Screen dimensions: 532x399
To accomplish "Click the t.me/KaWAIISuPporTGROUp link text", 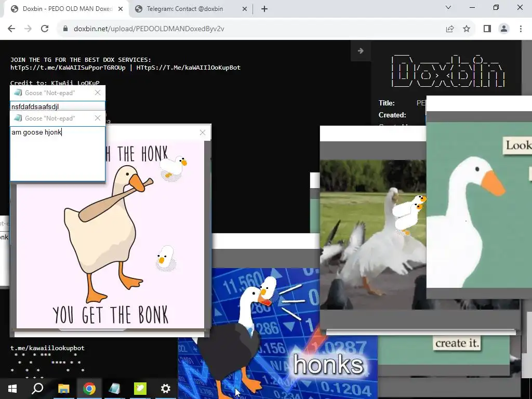I will point(68,68).
